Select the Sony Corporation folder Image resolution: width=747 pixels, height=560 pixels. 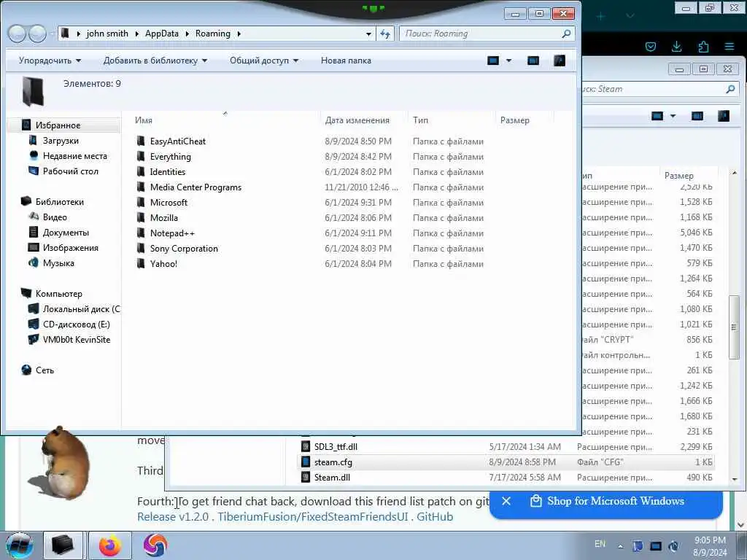click(184, 249)
